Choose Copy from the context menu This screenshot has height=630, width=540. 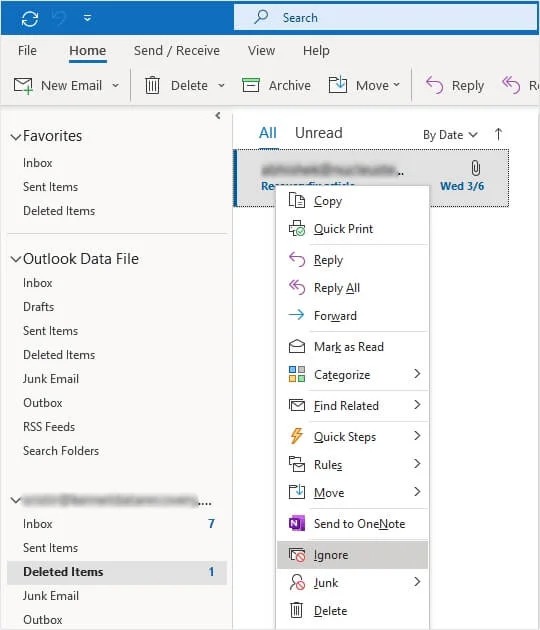352,200
